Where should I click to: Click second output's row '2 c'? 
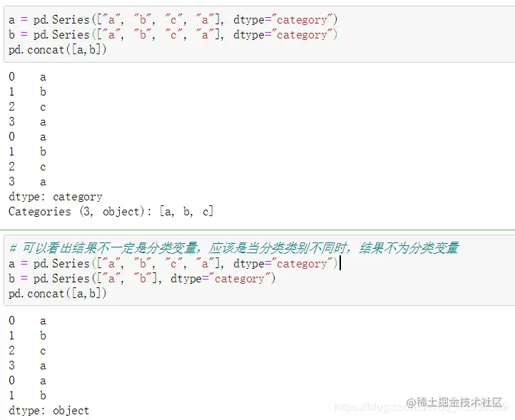click(x=28, y=350)
